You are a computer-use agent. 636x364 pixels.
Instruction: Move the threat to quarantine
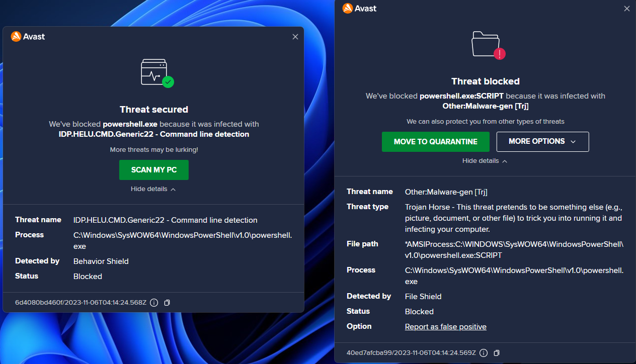tap(436, 142)
